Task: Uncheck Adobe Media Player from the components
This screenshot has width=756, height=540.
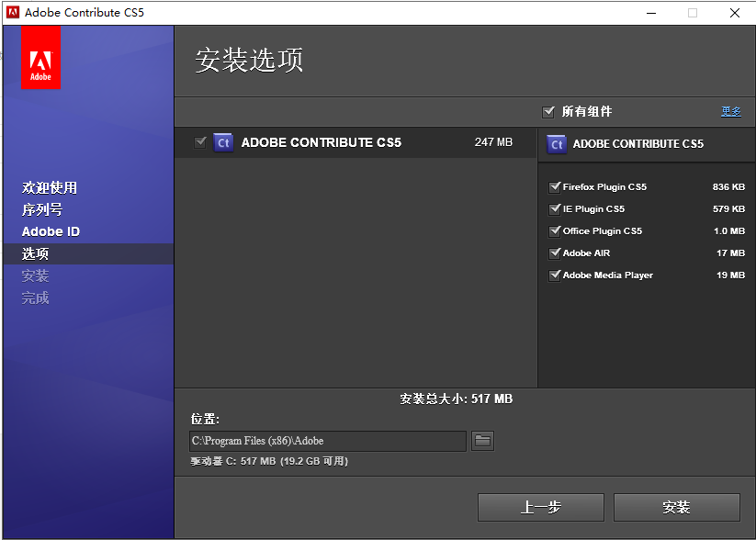Action: (x=553, y=275)
